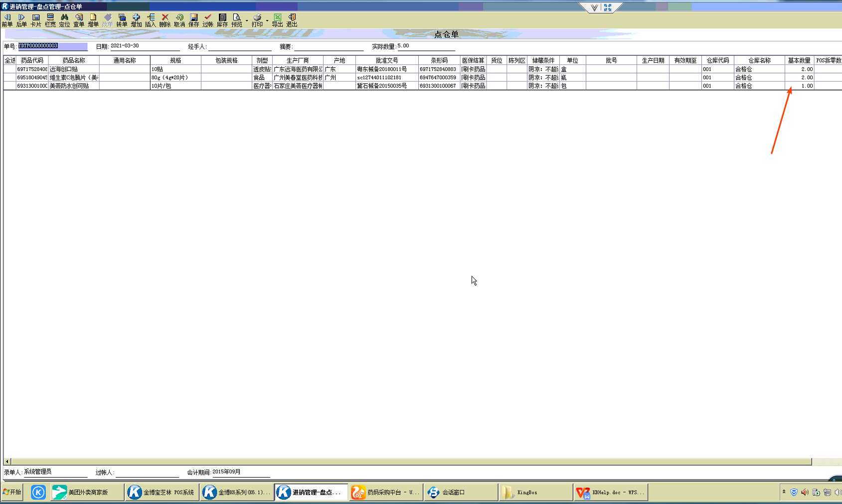Open the 开始 Start menu

tap(12, 493)
